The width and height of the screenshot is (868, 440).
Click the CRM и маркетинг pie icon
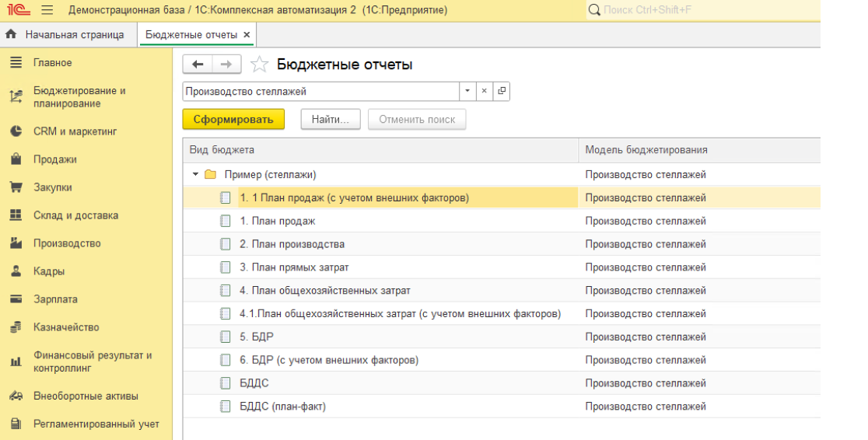(x=16, y=131)
